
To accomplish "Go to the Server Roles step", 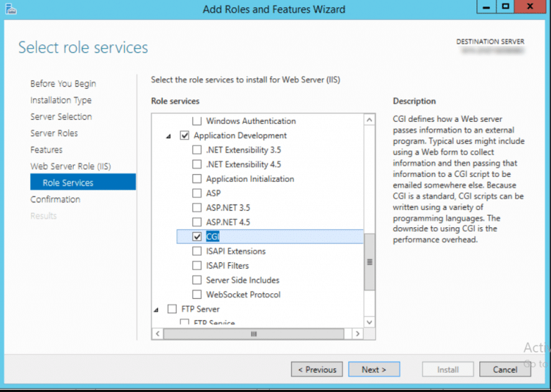I will point(54,133).
